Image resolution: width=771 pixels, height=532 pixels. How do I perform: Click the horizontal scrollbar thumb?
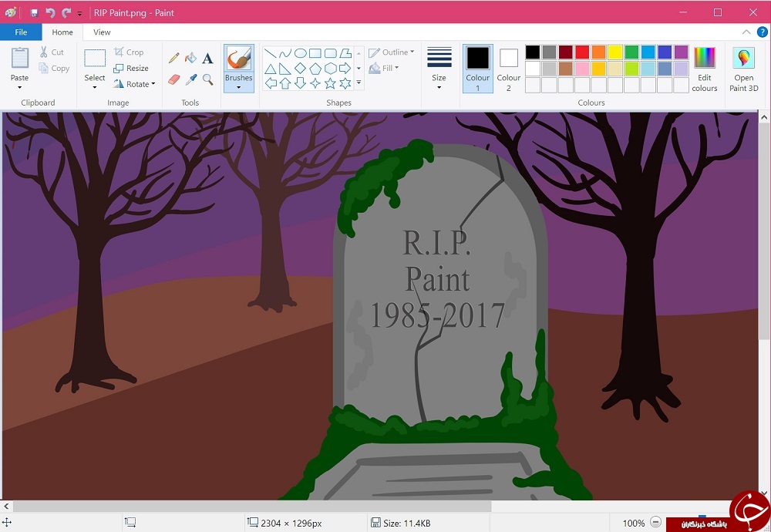(252, 506)
